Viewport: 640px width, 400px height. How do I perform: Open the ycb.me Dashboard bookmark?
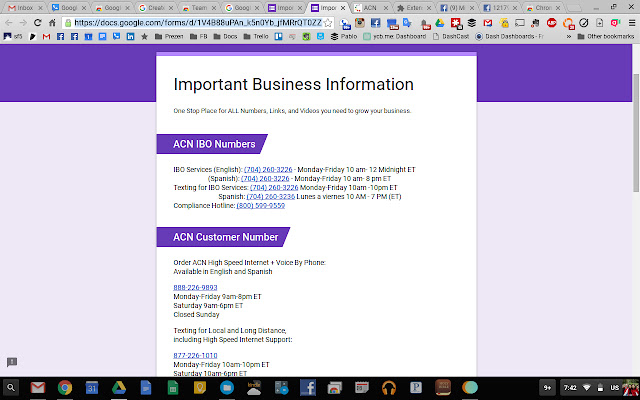click(x=395, y=37)
